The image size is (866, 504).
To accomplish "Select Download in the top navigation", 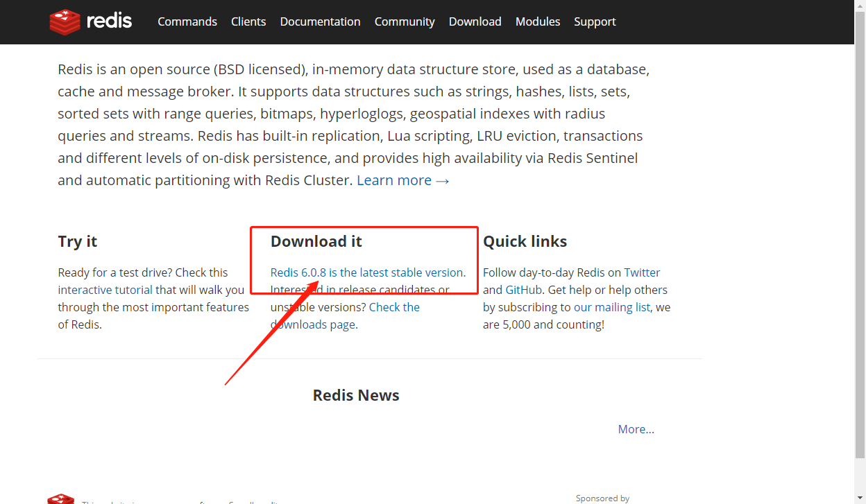I will 475,21.
